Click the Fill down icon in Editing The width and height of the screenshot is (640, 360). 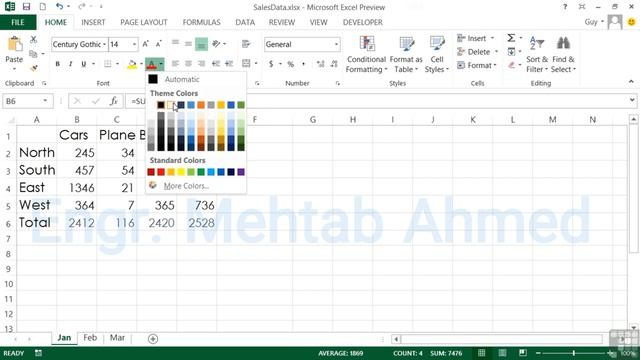511,51
